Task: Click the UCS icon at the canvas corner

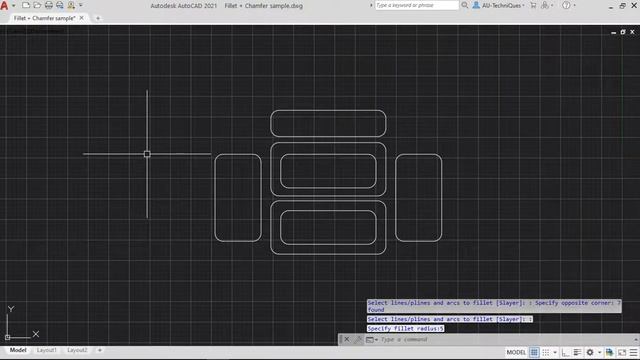Action: pyautogui.click(x=22, y=323)
